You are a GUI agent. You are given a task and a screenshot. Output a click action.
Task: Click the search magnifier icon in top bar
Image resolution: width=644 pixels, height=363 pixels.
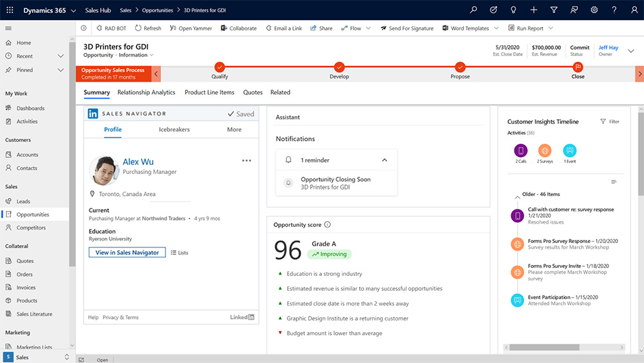pos(473,10)
